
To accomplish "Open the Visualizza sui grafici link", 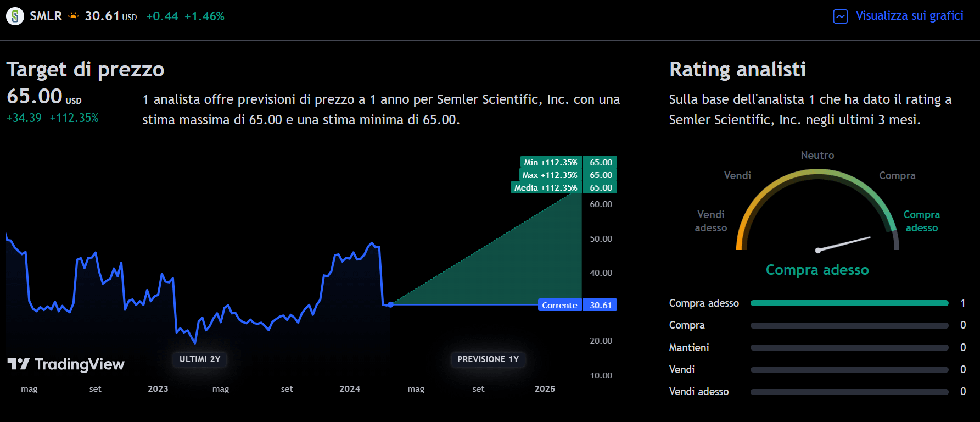I will pos(909,16).
